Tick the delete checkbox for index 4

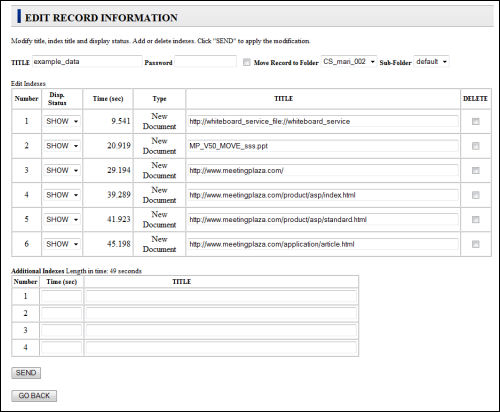(x=476, y=195)
